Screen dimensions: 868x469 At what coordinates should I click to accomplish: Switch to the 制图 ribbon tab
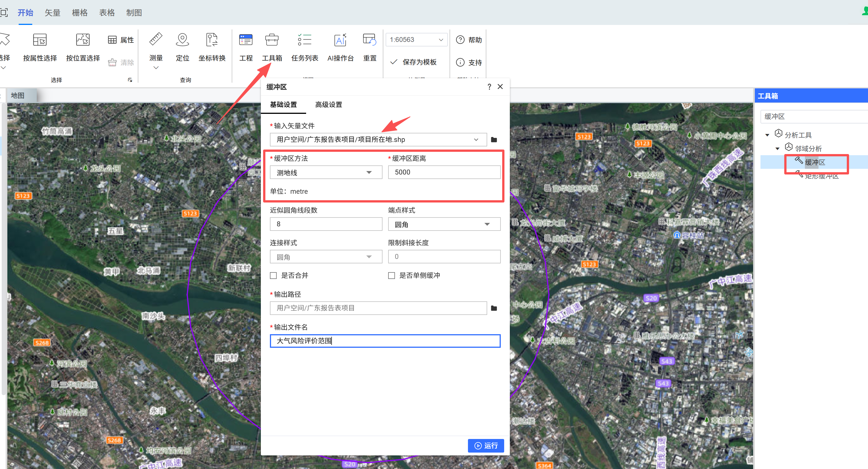(134, 13)
